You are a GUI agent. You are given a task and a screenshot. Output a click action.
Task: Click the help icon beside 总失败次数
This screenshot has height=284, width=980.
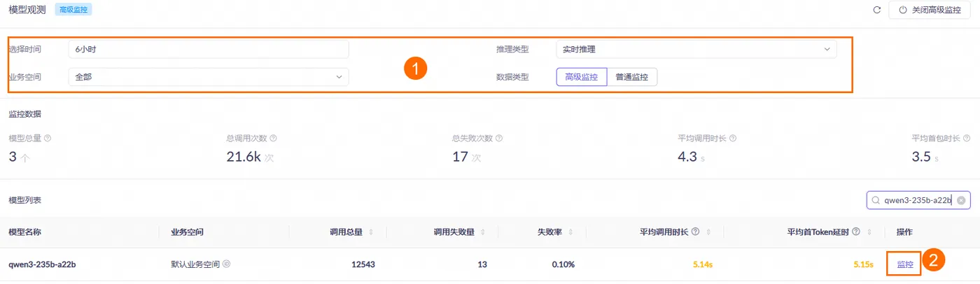tap(499, 139)
